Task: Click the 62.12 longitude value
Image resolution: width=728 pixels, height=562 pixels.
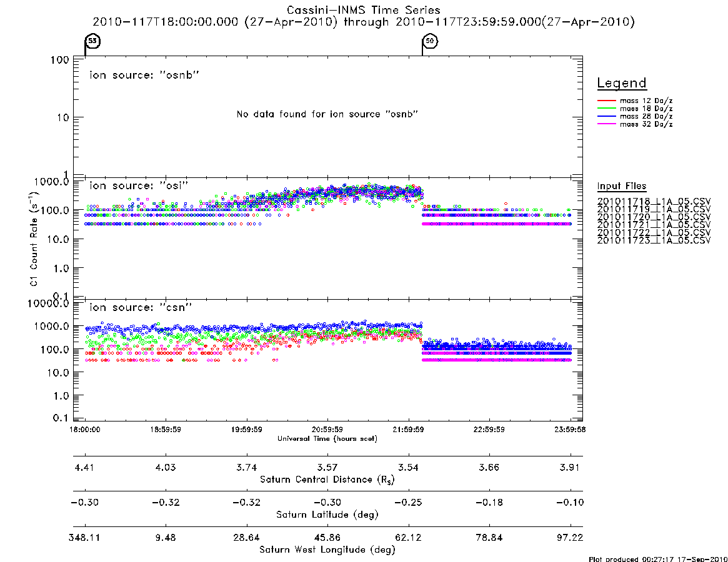Action: 408,538
